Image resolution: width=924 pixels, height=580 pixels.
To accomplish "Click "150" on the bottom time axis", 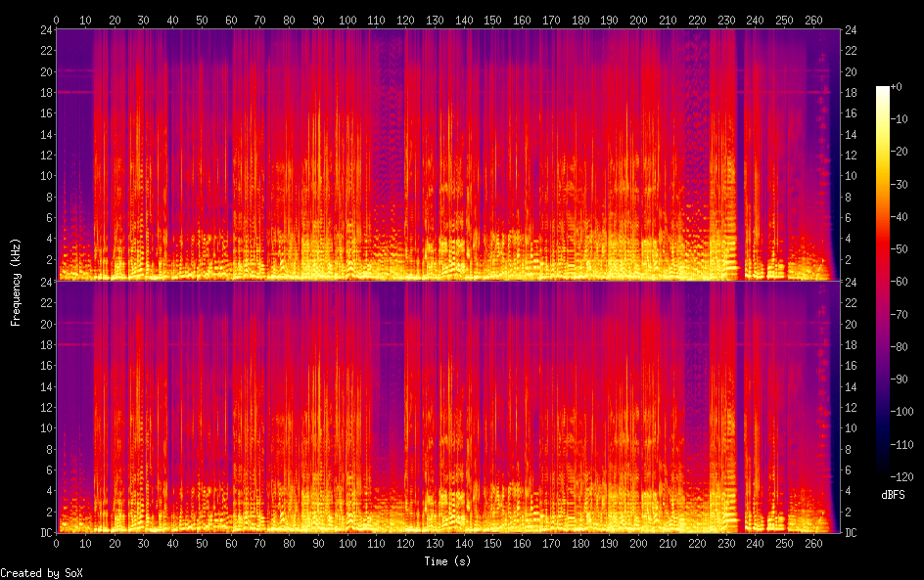I will 492,544.
